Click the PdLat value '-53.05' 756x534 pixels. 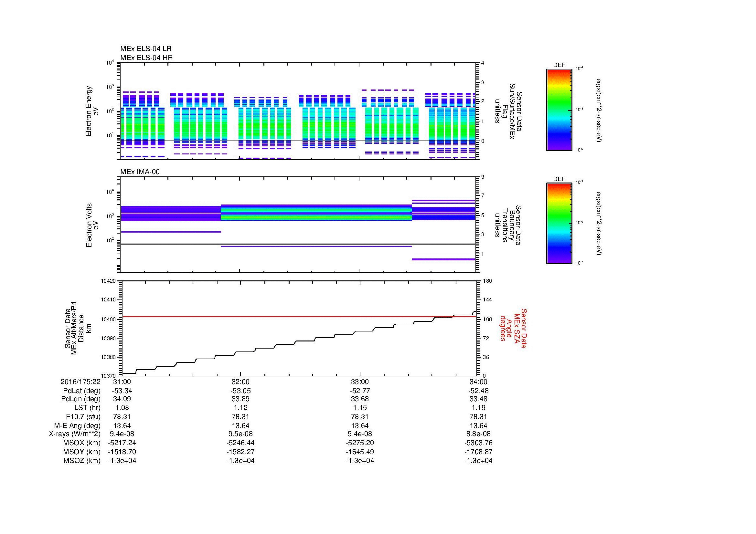(241, 391)
